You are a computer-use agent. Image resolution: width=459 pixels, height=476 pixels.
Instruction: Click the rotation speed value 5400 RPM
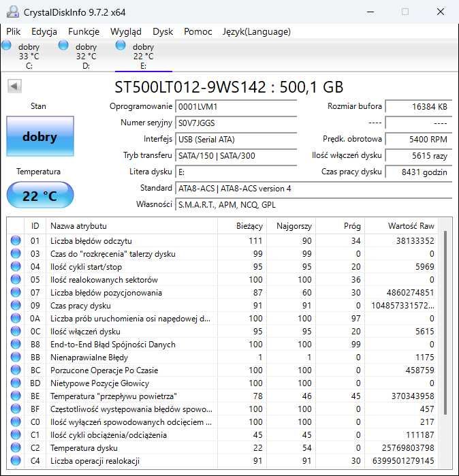pyautogui.click(x=419, y=140)
